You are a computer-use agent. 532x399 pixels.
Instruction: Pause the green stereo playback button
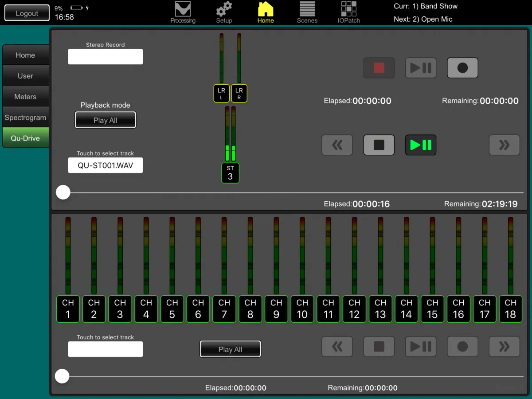pos(421,145)
